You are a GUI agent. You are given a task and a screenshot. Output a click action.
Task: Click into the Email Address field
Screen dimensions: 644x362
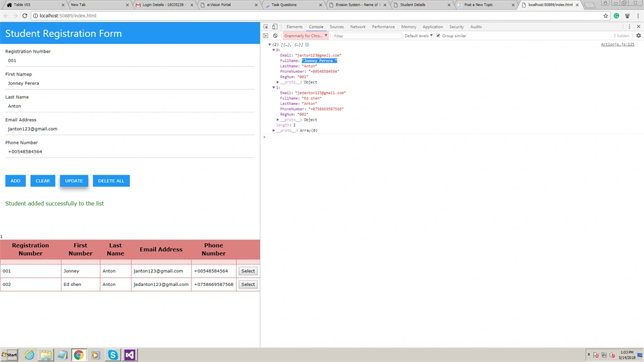130,129
